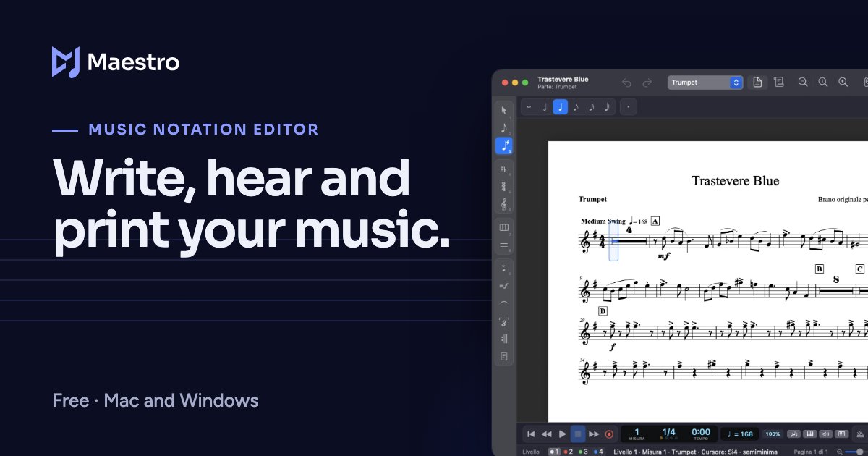This screenshot has height=456, width=868.
Task: Click 'Pagina 1 di 1' status text
Action: (x=811, y=452)
